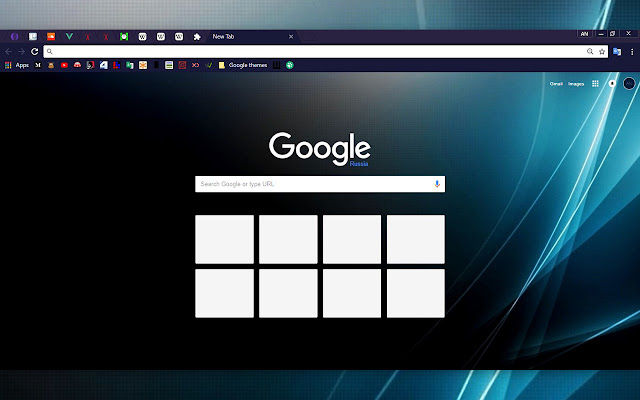Open the Google Translate extension icon
640x400 pixels.
tap(617, 52)
